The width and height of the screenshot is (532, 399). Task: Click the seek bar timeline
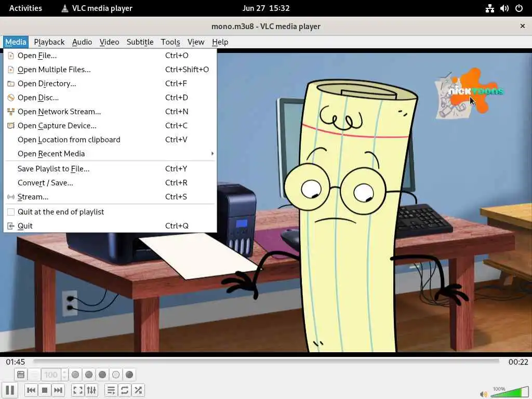pyautogui.click(x=267, y=362)
